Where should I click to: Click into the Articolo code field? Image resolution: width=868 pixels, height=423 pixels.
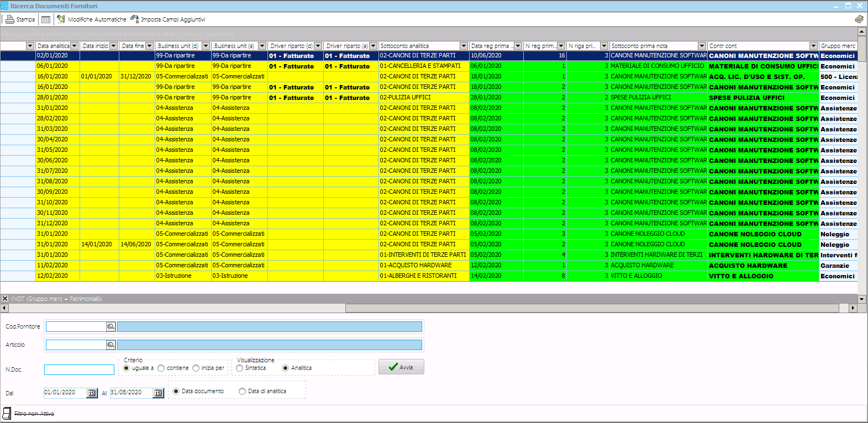[x=76, y=345]
